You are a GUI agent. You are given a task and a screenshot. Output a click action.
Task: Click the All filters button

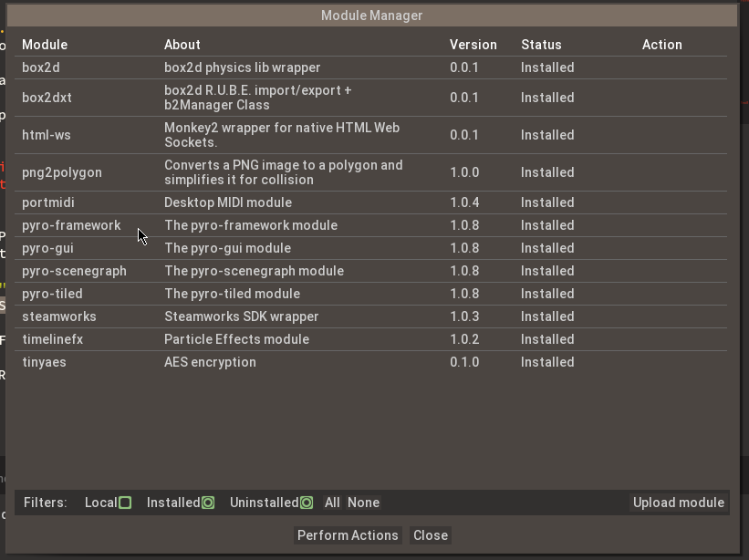pyautogui.click(x=332, y=503)
